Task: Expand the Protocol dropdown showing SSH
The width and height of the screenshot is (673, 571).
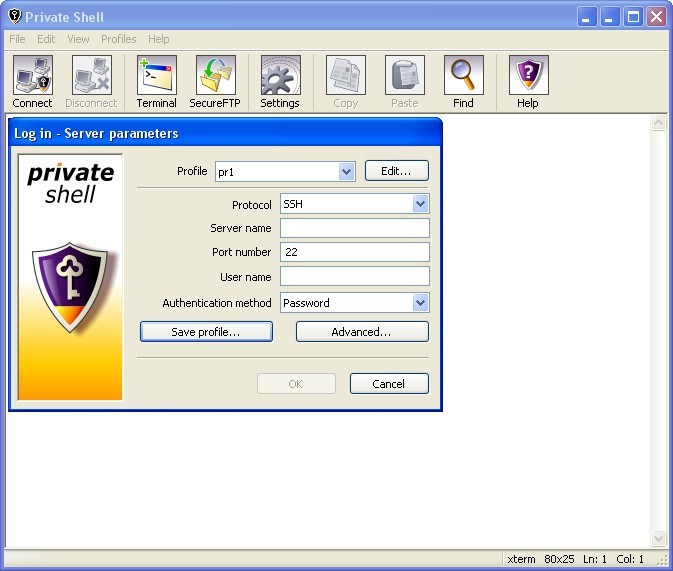Action: 420,204
